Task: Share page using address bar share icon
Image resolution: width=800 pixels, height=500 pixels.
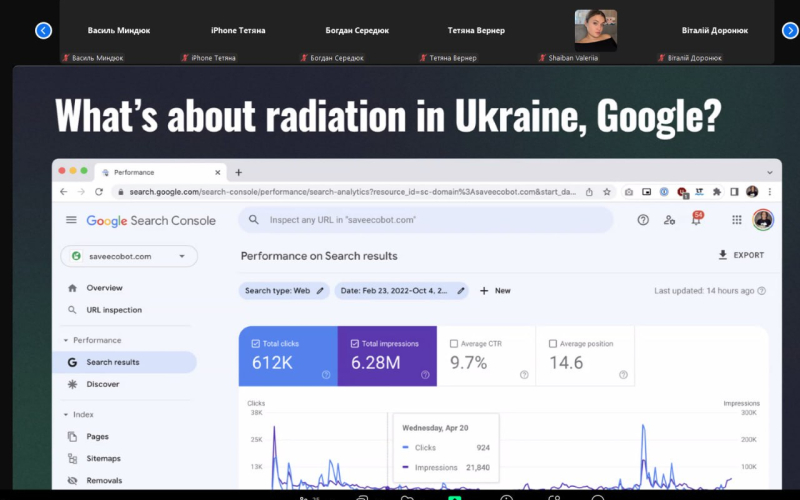Action: 589,192
